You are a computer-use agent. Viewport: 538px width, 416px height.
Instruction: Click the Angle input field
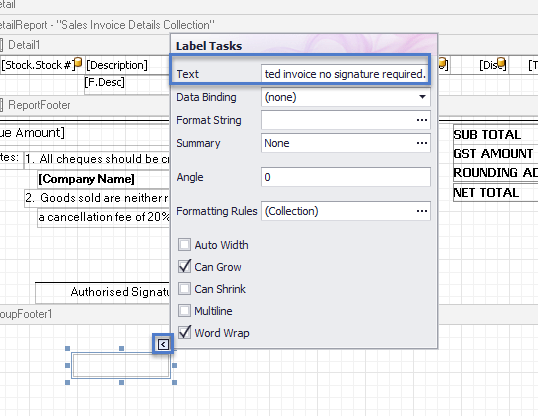[346, 177]
